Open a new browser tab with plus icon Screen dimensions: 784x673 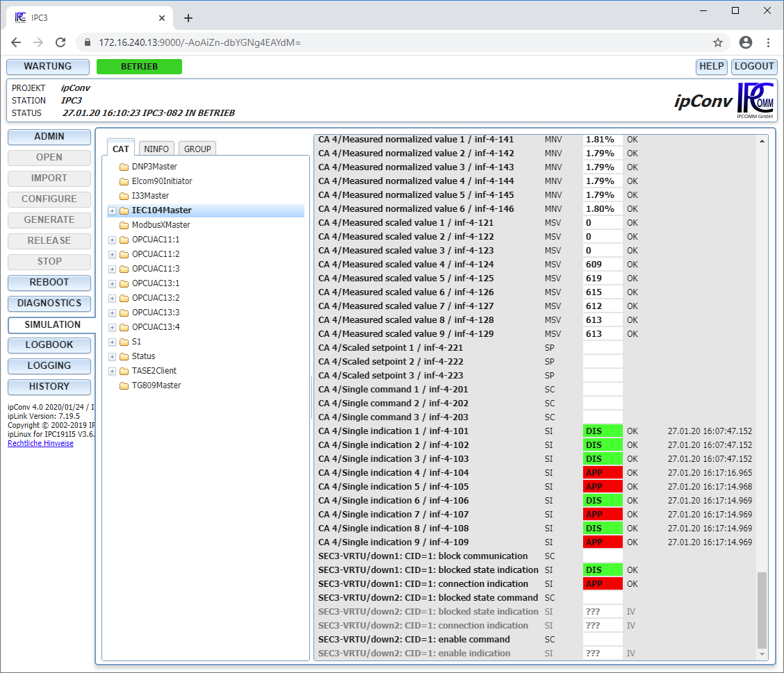tap(188, 18)
